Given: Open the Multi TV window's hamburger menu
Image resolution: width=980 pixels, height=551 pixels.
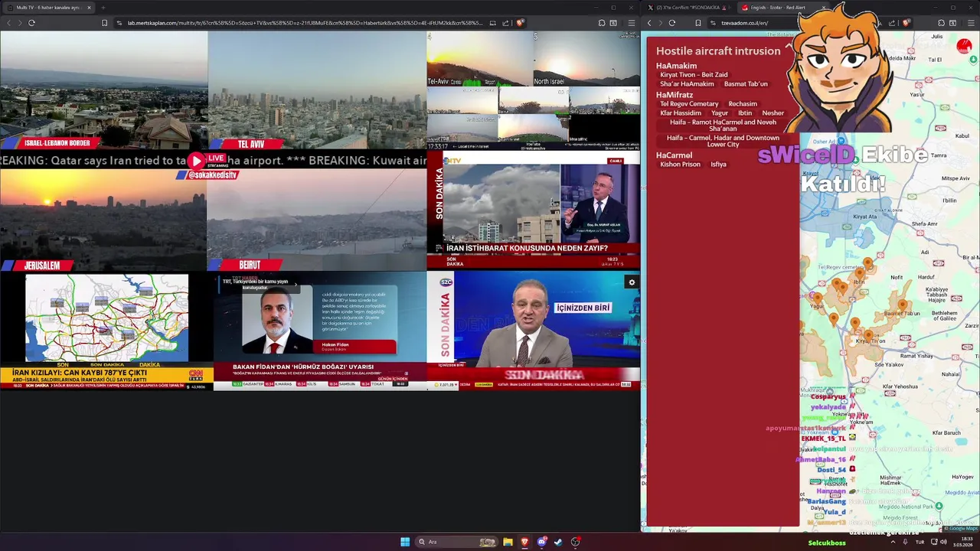Looking at the screenshot, I should click(631, 23).
